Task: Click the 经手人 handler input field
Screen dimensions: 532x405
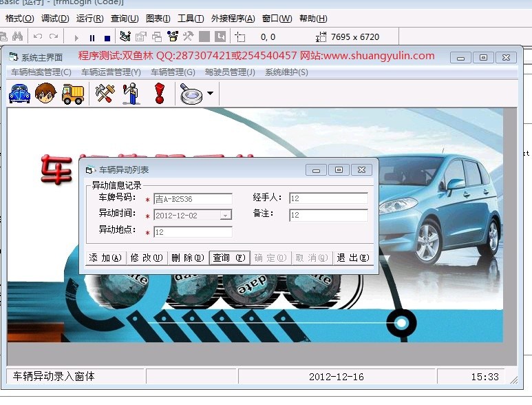Action: 328,198
